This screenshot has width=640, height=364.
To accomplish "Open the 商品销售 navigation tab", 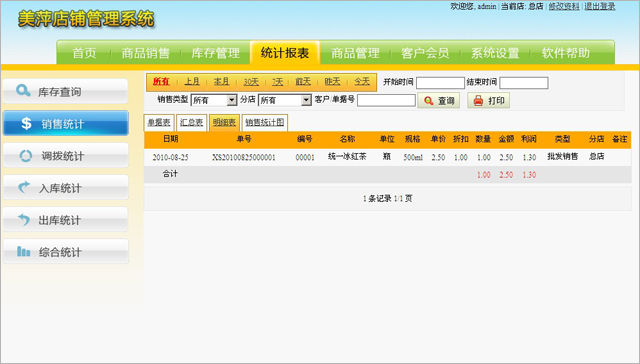I will [145, 53].
